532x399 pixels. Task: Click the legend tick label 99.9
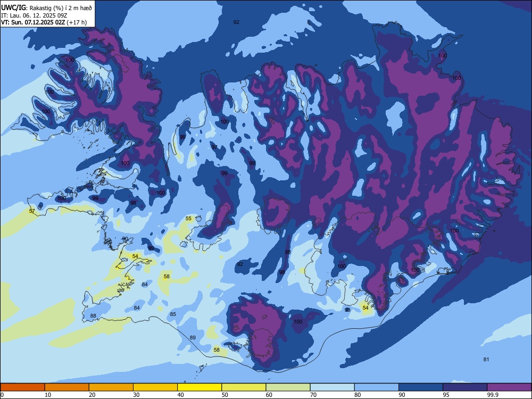coord(492,395)
